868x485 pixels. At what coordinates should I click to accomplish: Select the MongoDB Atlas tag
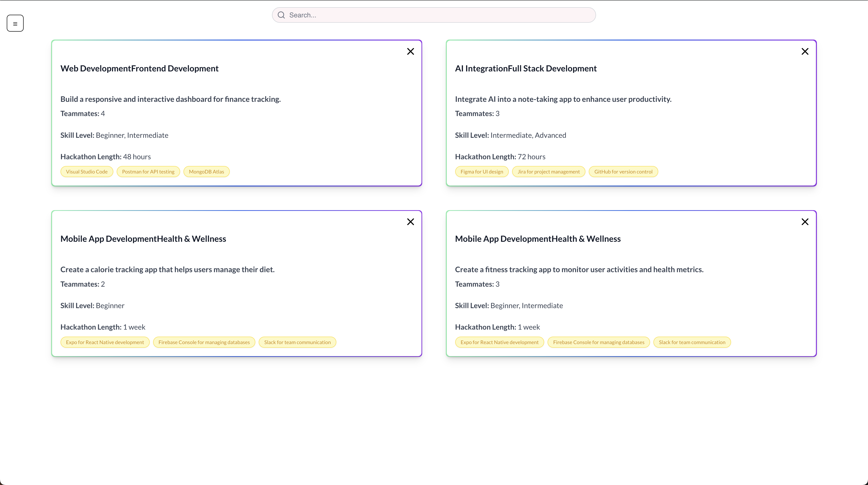206,172
